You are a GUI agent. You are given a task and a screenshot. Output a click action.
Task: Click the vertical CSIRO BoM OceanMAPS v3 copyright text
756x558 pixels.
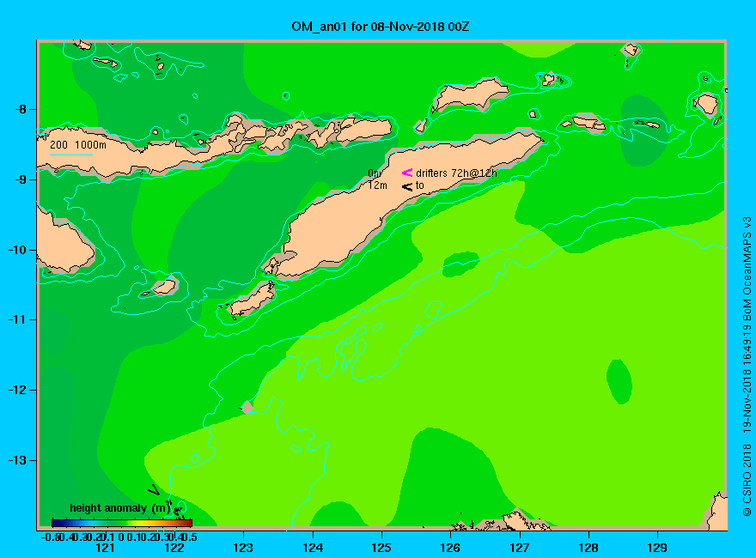(747, 367)
